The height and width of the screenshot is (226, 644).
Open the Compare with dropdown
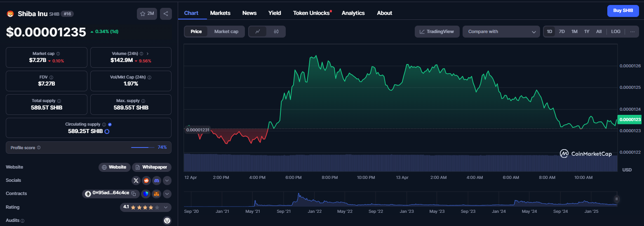[x=501, y=31]
